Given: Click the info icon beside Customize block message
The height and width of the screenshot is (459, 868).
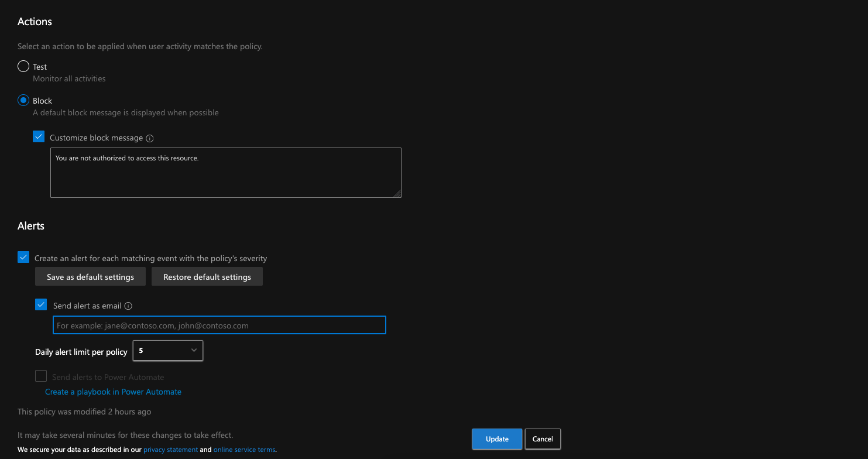Looking at the screenshot, I should pos(150,138).
